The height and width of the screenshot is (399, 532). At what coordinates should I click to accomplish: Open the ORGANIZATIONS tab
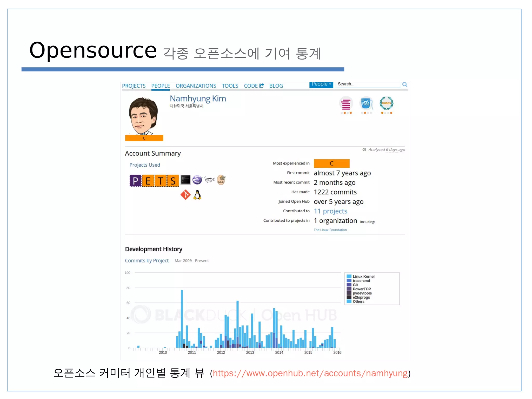[x=196, y=86]
